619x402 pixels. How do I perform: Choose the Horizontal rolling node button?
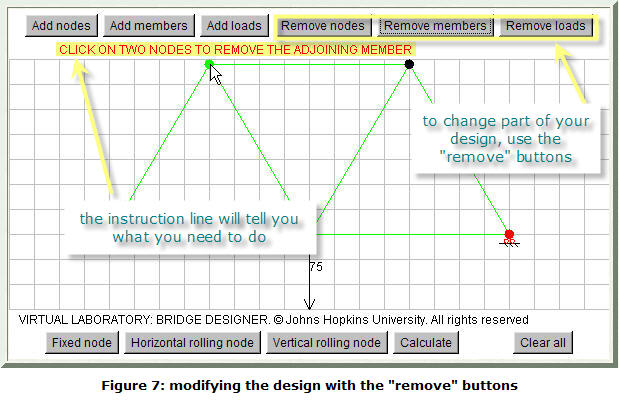192,343
